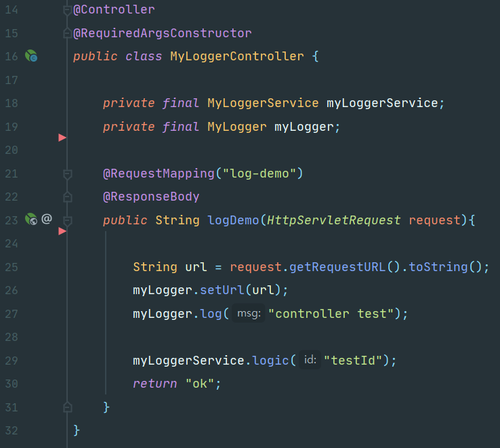Click the logDemo method name
Screen dimensions: 500x448
click(x=233, y=220)
